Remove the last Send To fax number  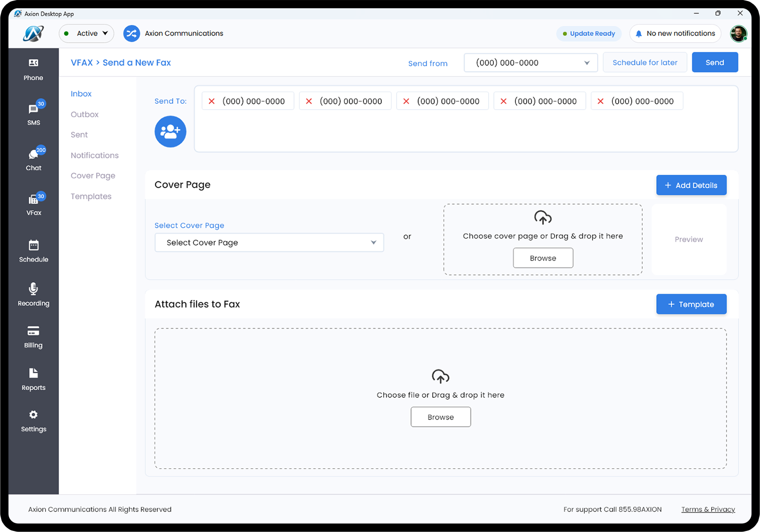pyautogui.click(x=601, y=101)
